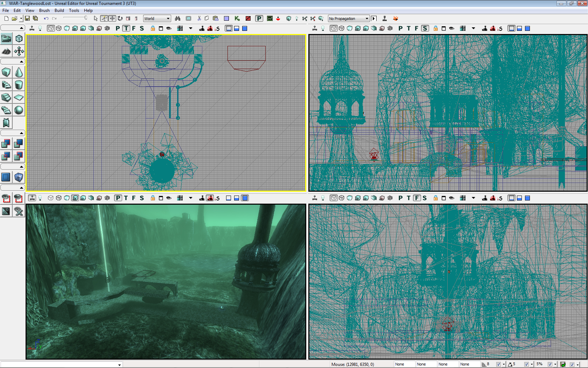
Task: Choose the Sheet brush builder
Action: click(19, 97)
